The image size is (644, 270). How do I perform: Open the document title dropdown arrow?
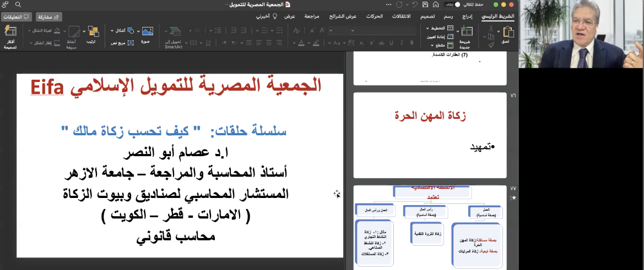(x=226, y=4)
